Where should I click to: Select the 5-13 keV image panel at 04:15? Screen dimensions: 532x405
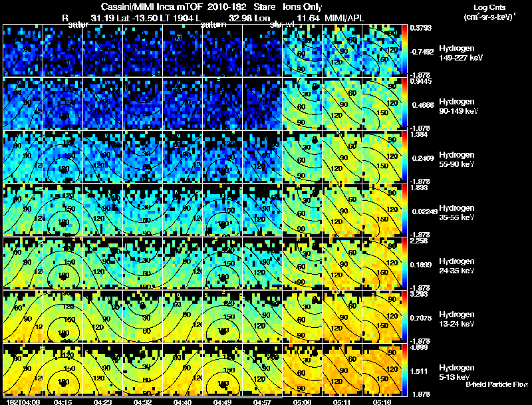click(x=63, y=370)
